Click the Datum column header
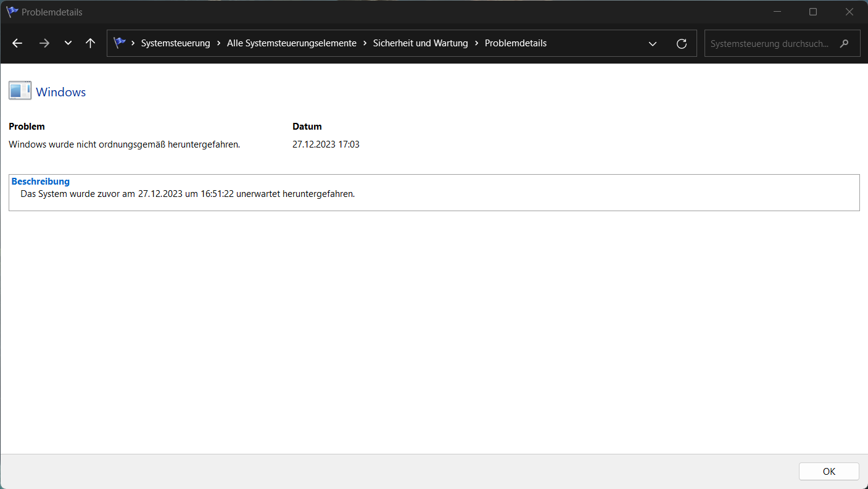Image resolution: width=868 pixels, height=489 pixels. 307,127
